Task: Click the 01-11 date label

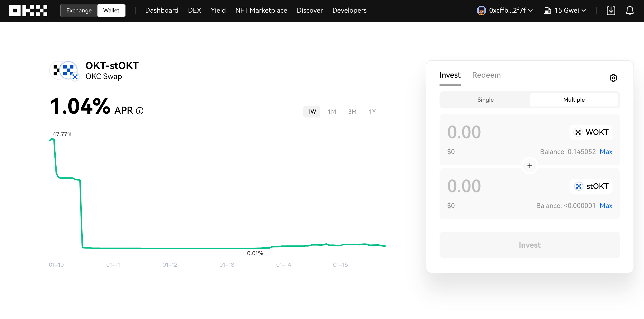Action: [x=113, y=265]
